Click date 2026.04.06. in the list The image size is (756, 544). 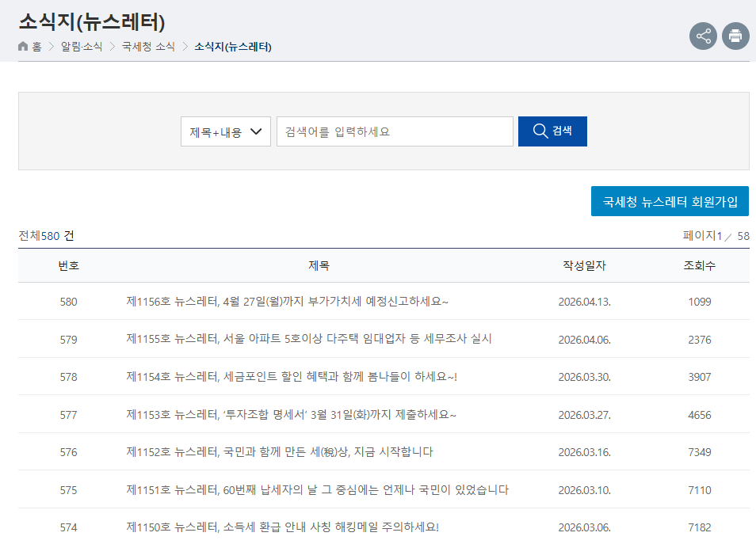(584, 340)
